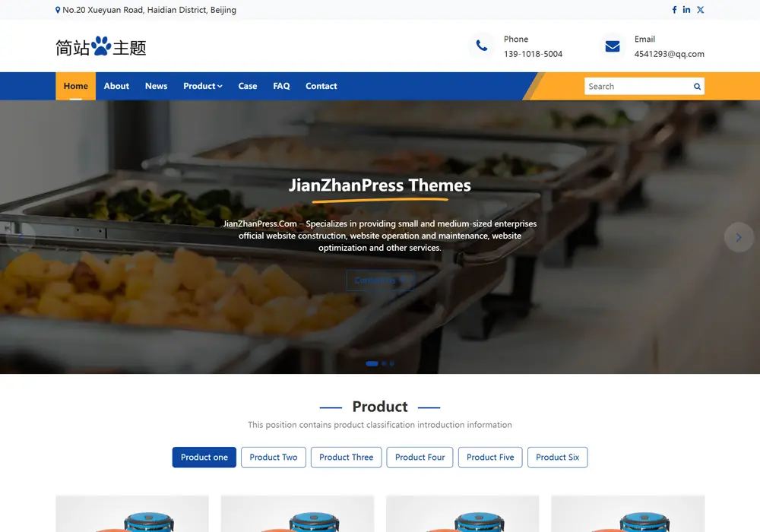Select the Product one tab
The height and width of the screenshot is (532, 760).
pos(204,458)
